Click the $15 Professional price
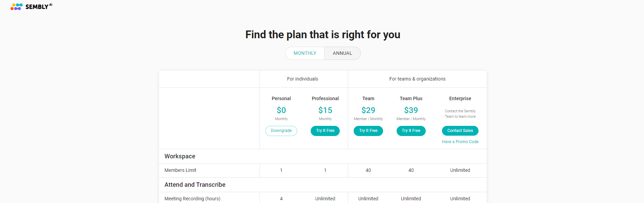The image size is (644, 203). point(325,110)
